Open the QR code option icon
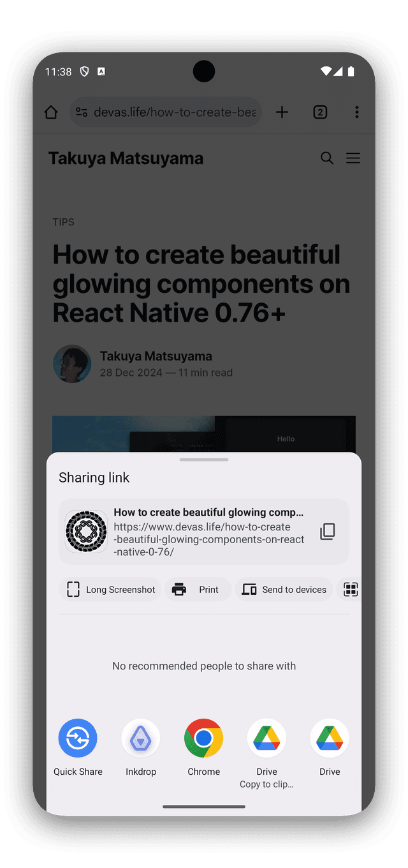This screenshot has width=408, height=868. coord(351,590)
